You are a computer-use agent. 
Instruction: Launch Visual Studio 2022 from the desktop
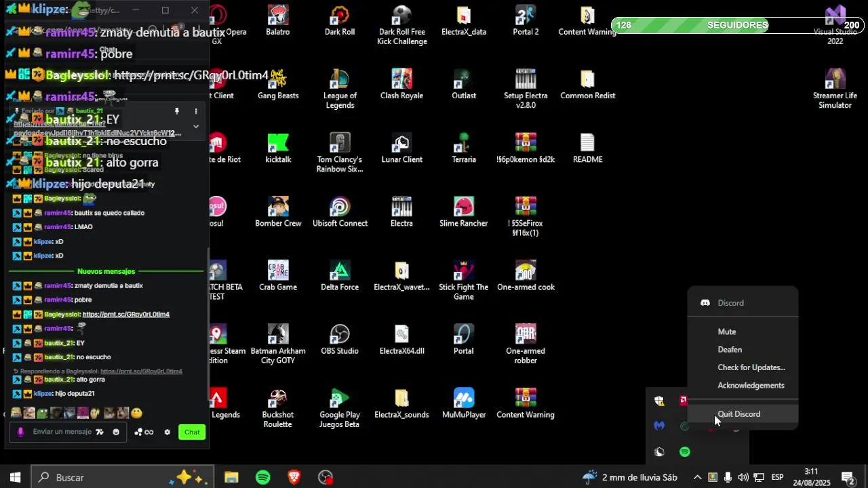pos(835,25)
